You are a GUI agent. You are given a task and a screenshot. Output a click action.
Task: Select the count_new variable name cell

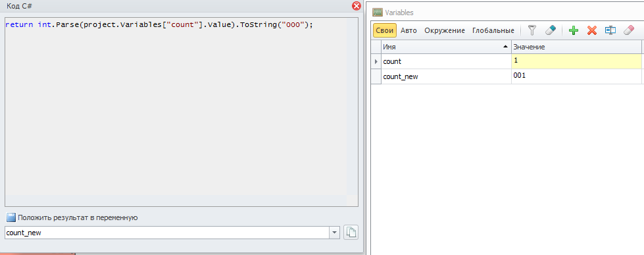[x=446, y=76]
